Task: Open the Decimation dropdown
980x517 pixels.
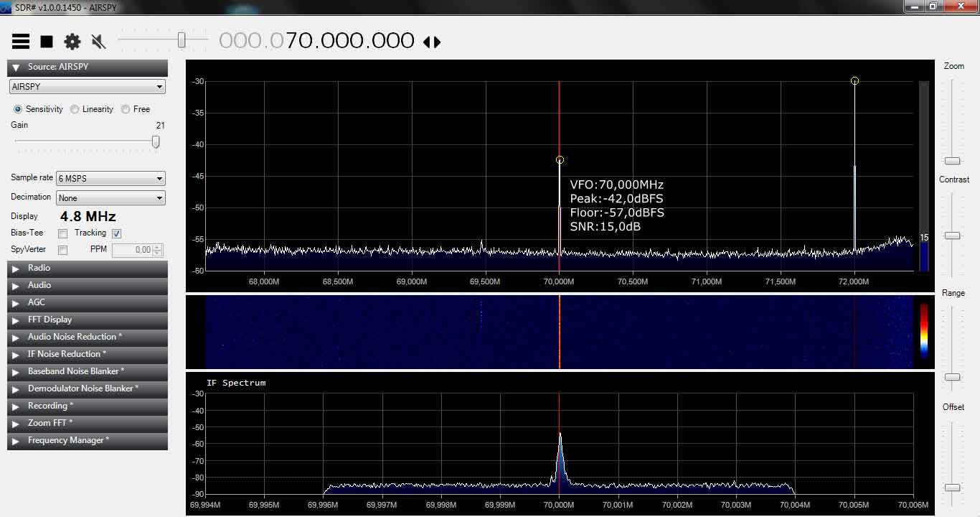Action: (111, 198)
